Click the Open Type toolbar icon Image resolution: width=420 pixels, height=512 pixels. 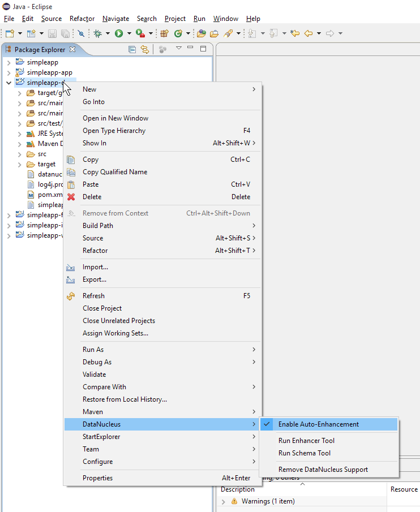[x=201, y=33]
